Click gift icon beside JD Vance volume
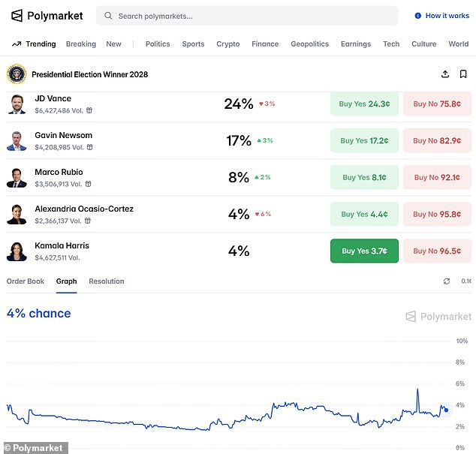 coord(89,110)
